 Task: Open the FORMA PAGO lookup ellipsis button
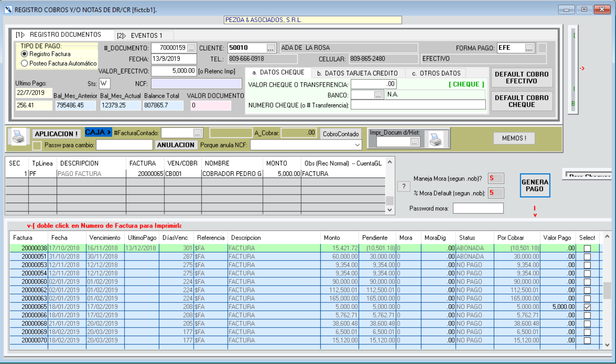click(x=529, y=48)
